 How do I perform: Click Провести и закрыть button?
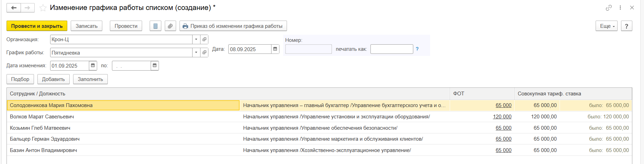click(x=37, y=26)
